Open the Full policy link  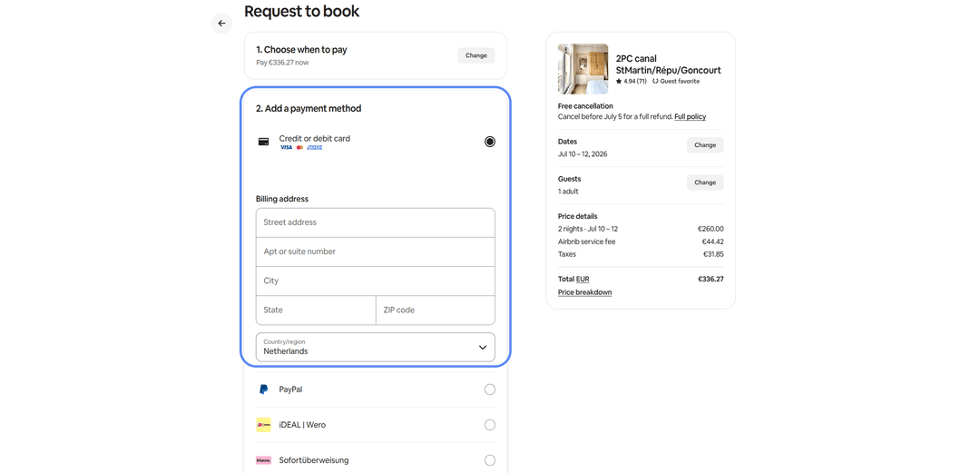[690, 117]
